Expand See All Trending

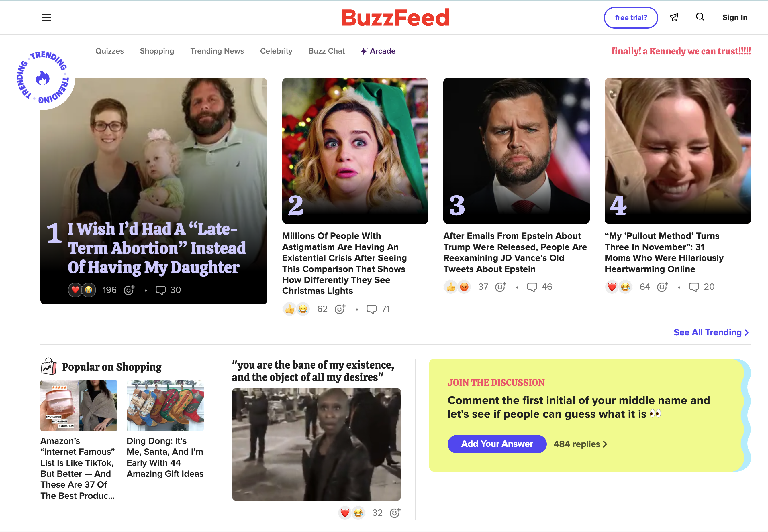(711, 332)
